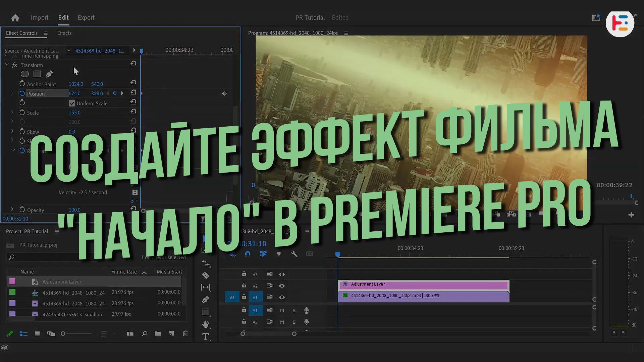Viewport: 644px width, 362px height.
Task: Expand the Skew property
Action: [12, 131]
